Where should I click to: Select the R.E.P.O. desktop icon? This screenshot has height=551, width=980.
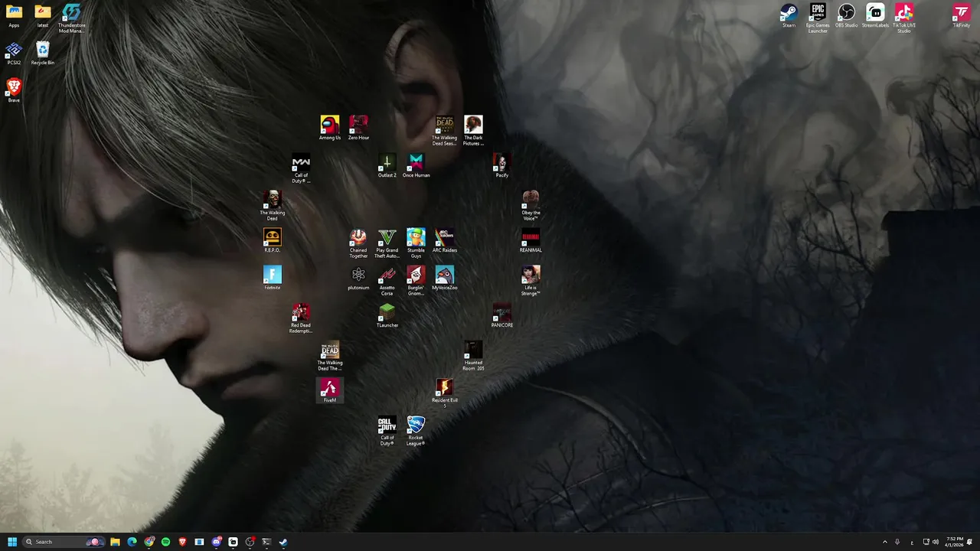(x=273, y=240)
